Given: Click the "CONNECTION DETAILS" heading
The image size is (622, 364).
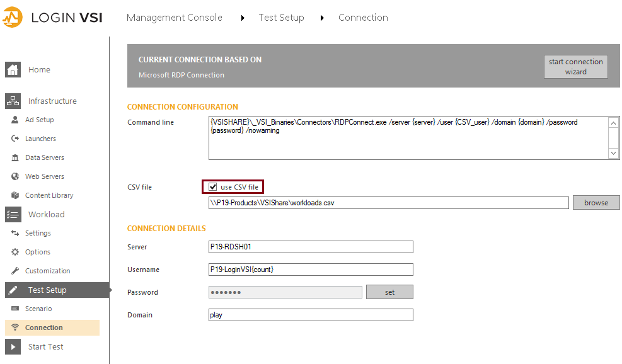Looking at the screenshot, I should coord(166,229).
